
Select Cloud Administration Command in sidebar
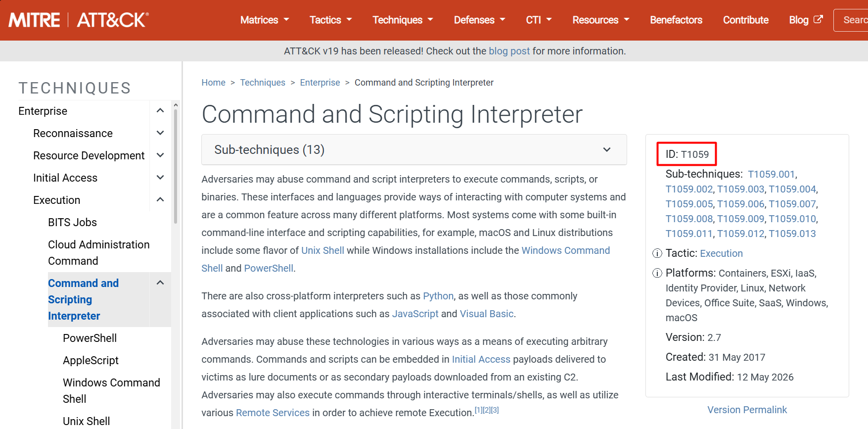click(x=98, y=253)
